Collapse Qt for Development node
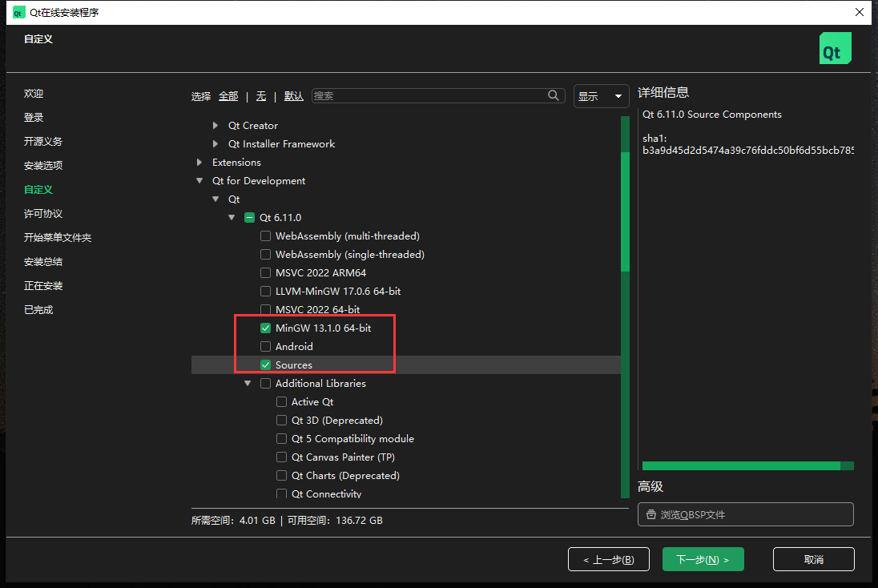 [199, 181]
